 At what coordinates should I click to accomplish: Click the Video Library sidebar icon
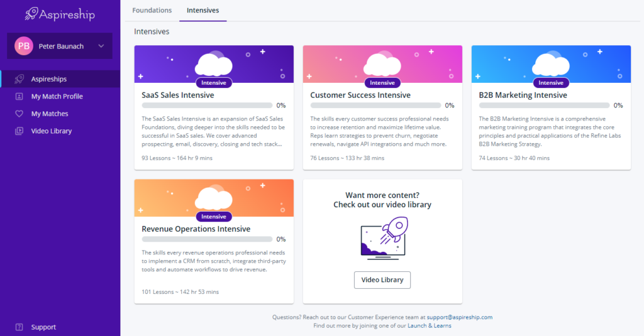click(x=19, y=131)
